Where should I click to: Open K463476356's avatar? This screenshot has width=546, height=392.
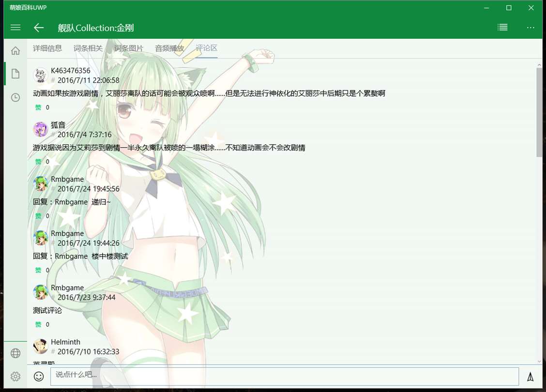tap(40, 75)
